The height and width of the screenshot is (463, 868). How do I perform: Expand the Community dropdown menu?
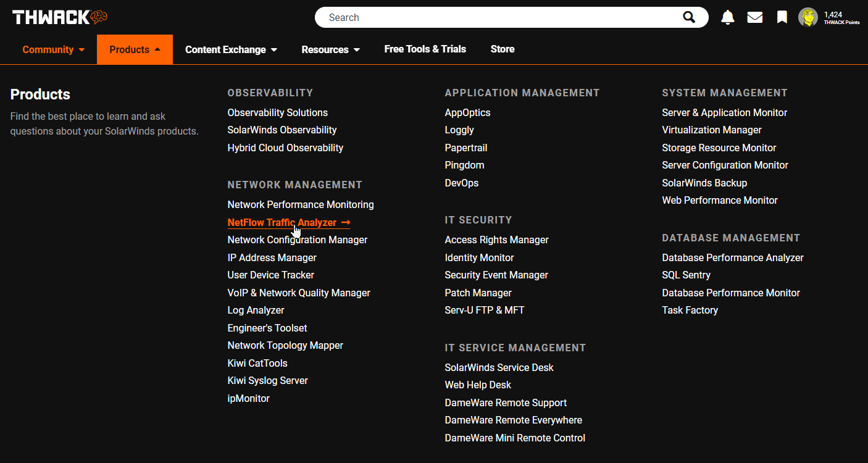54,49
